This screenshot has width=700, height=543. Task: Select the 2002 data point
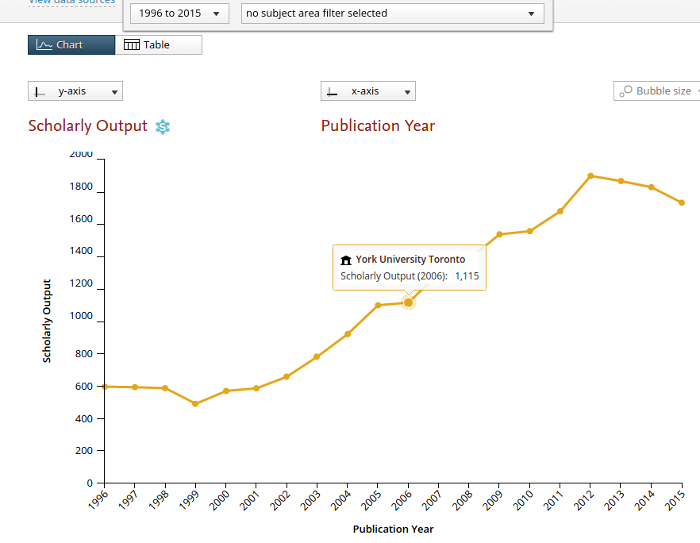point(287,377)
